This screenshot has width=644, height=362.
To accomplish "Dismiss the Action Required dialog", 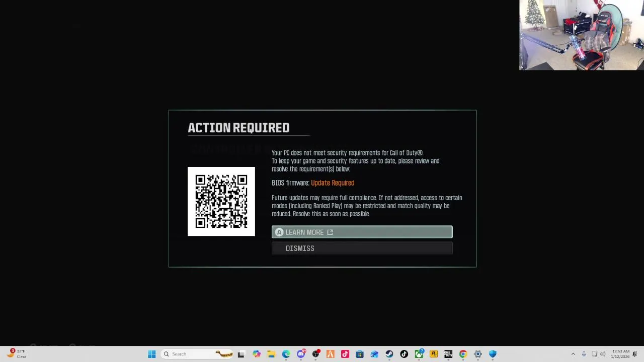I will 362,248.
